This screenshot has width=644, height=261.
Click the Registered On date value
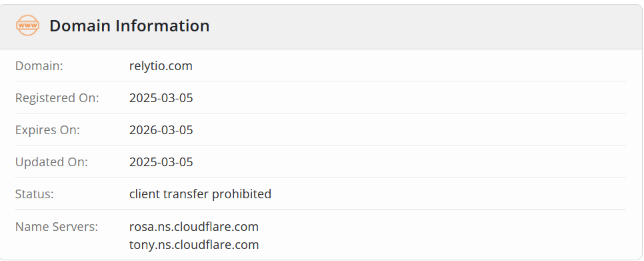161,98
